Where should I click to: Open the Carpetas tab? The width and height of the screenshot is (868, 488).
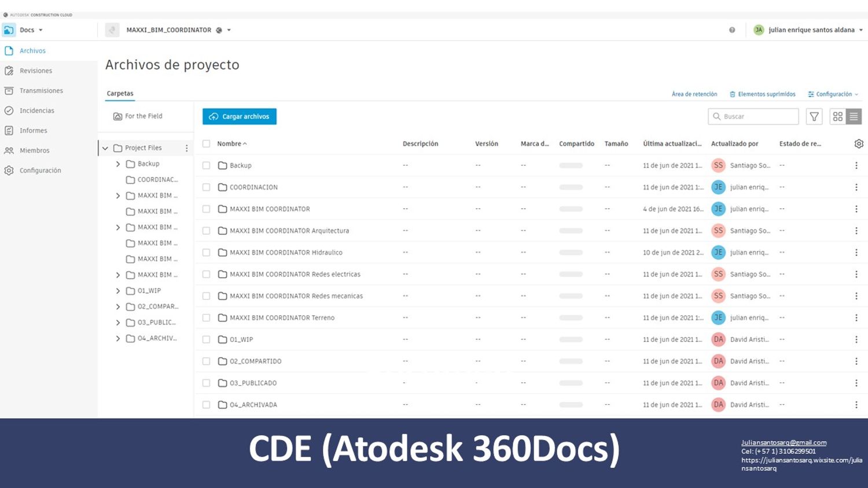click(120, 94)
